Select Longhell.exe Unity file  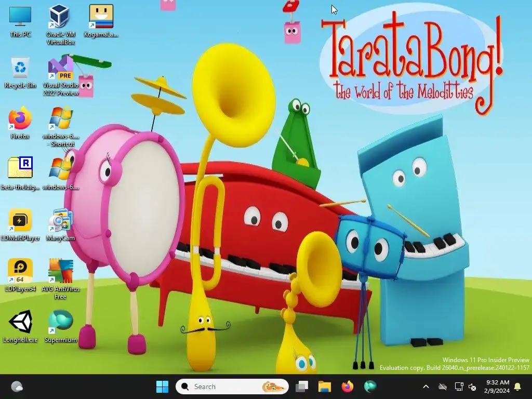pos(20,326)
